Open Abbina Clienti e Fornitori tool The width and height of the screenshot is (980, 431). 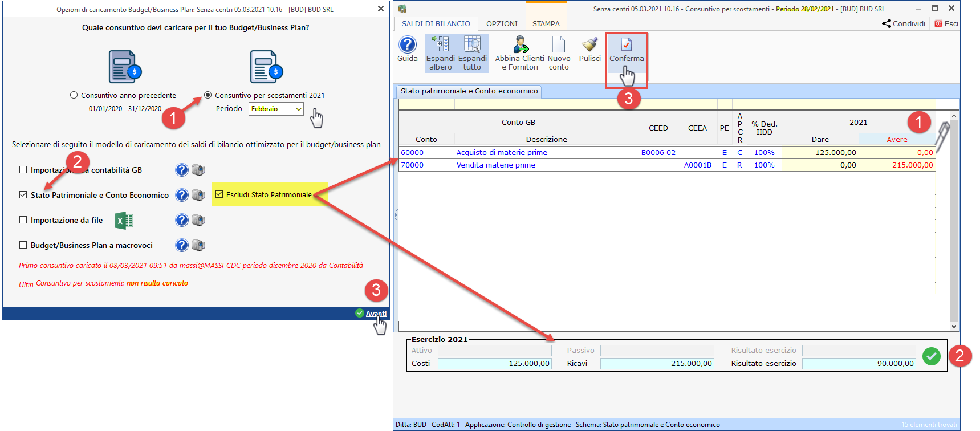tap(520, 52)
